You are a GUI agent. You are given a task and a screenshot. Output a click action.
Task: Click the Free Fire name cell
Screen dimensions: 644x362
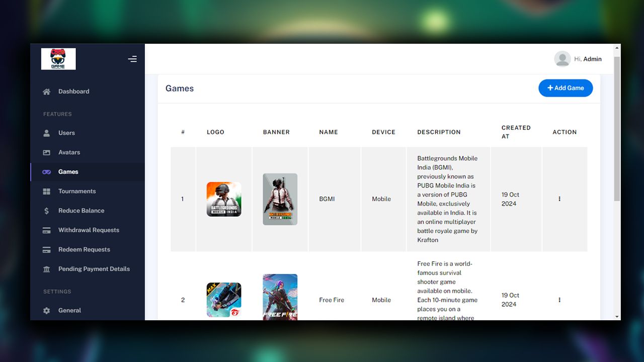[x=332, y=300]
